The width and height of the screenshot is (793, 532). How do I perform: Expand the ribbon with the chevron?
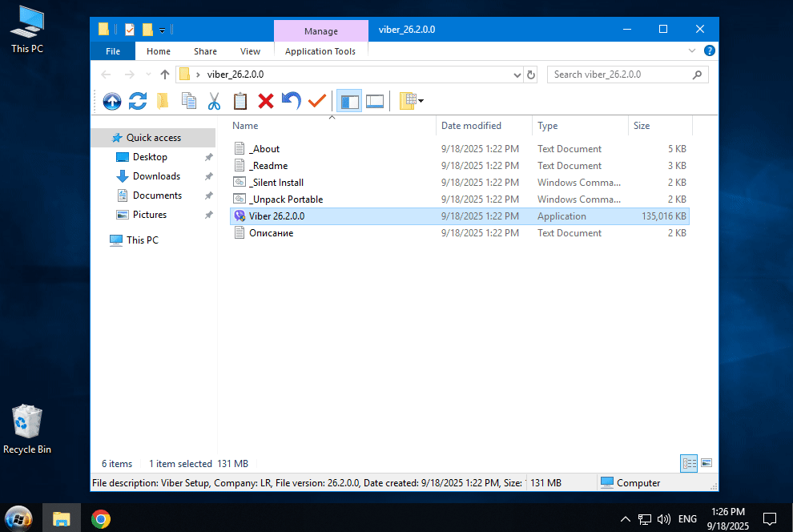pos(693,50)
